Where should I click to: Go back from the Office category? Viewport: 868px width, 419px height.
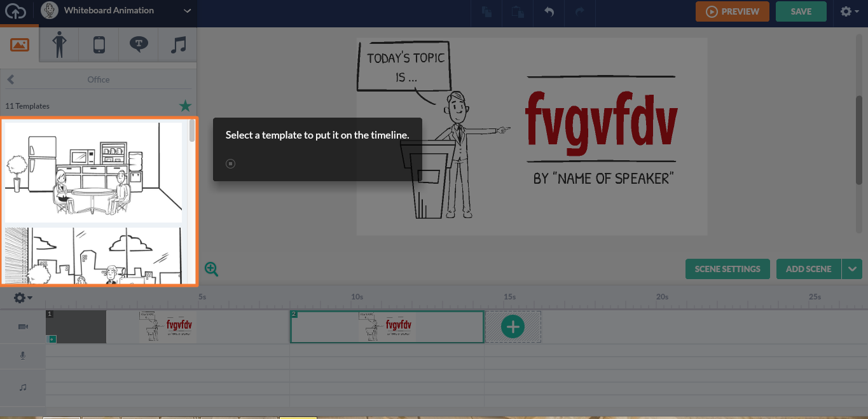pyautogui.click(x=11, y=79)
